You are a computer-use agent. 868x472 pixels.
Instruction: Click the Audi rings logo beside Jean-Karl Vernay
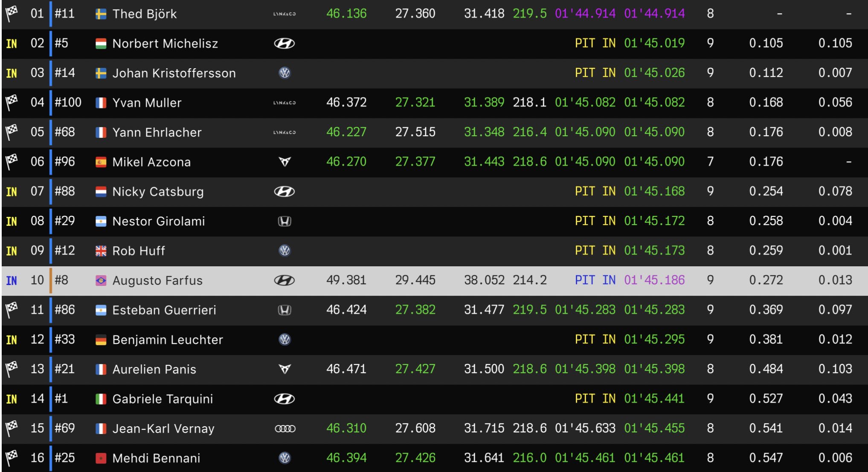pyautogui.click(x=285, y=428)
